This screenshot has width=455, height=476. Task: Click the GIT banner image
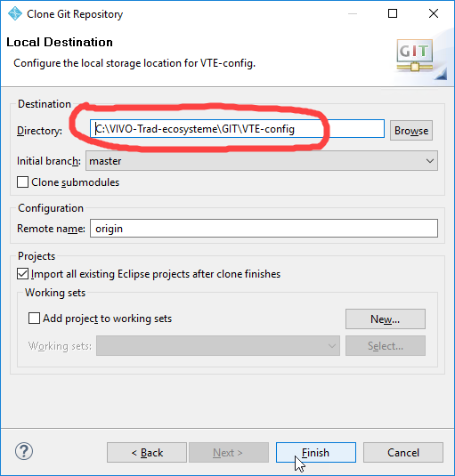421,59
